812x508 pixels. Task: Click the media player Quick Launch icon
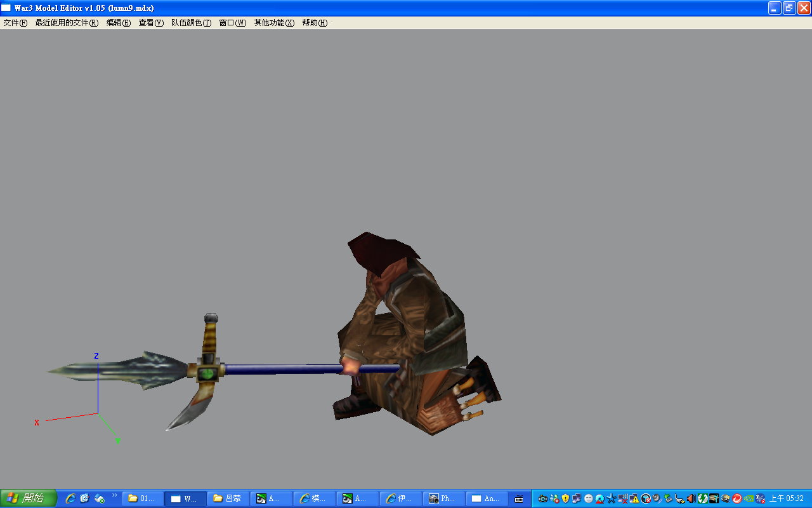(99, 498)
